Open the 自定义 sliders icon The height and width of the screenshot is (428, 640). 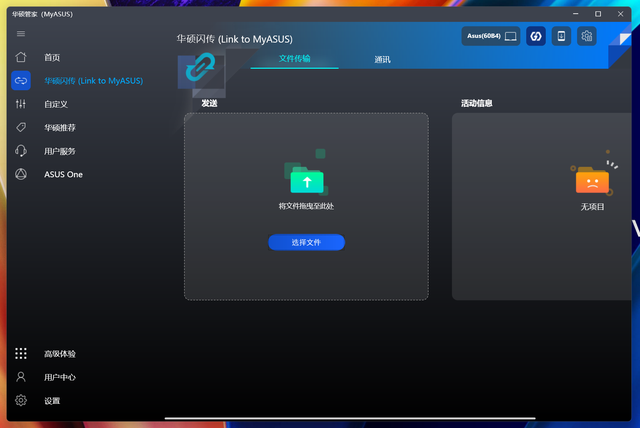click(x=21, y=104)
